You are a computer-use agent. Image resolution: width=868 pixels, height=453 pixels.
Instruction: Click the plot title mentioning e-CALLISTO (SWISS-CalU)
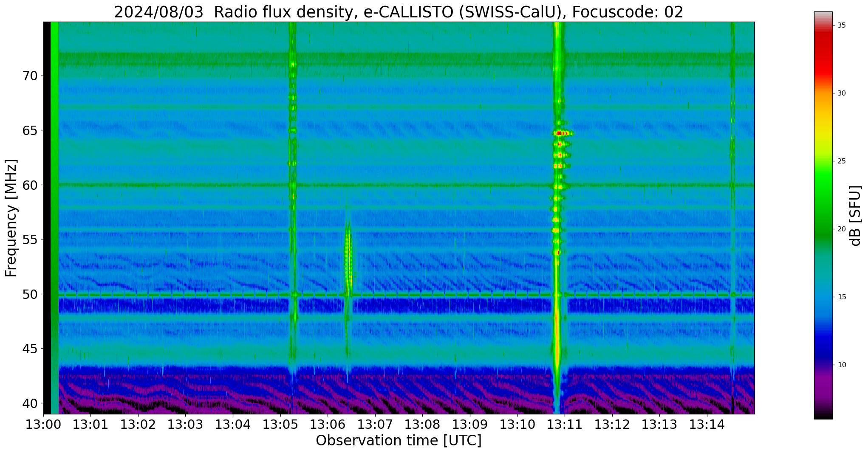point(399,12)
